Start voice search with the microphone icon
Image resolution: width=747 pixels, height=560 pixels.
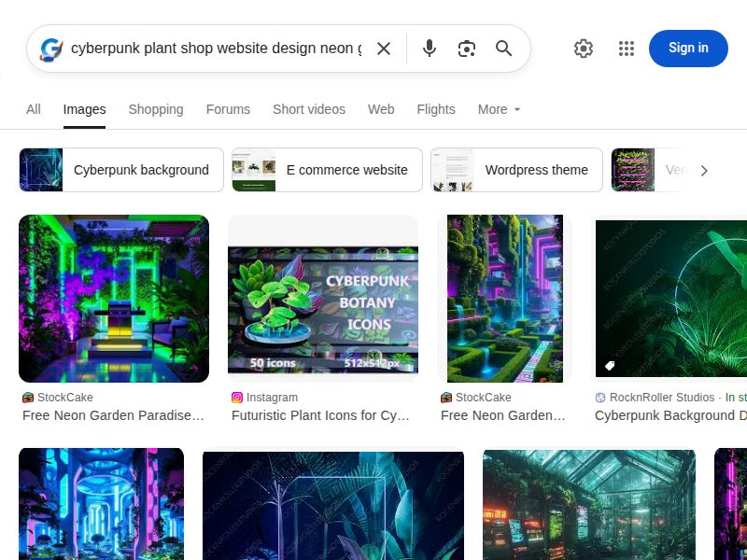point(429,48)
